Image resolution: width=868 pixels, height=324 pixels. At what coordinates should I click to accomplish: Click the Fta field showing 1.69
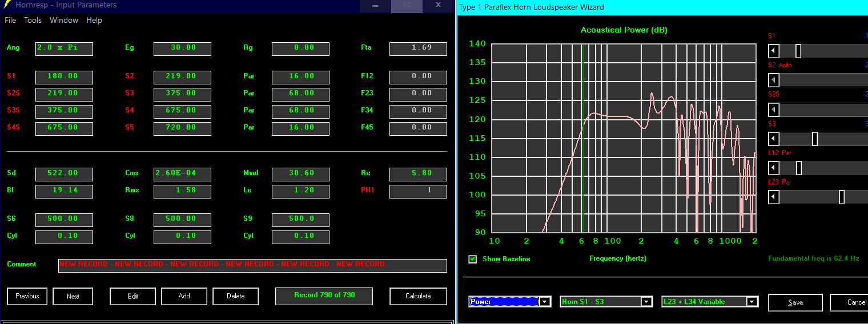418,48
